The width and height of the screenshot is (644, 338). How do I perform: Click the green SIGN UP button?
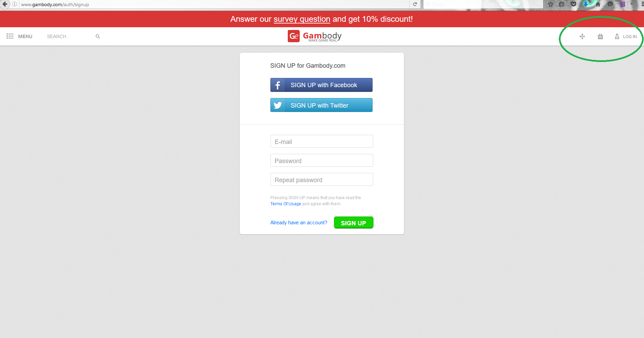coord(354,223)
